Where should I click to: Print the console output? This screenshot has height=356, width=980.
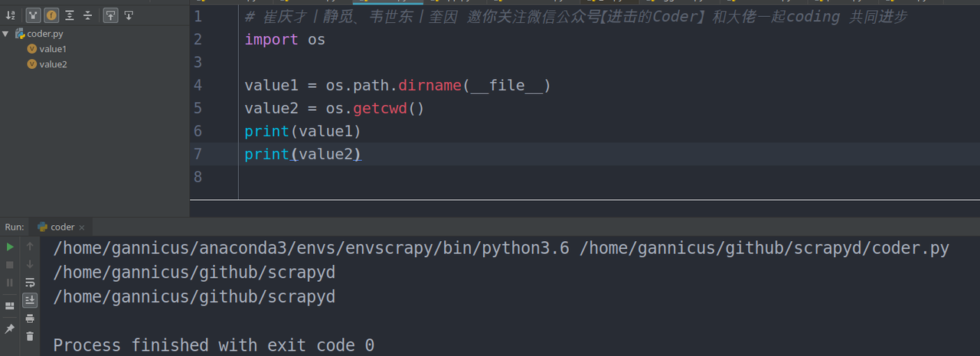pos(30,318)
